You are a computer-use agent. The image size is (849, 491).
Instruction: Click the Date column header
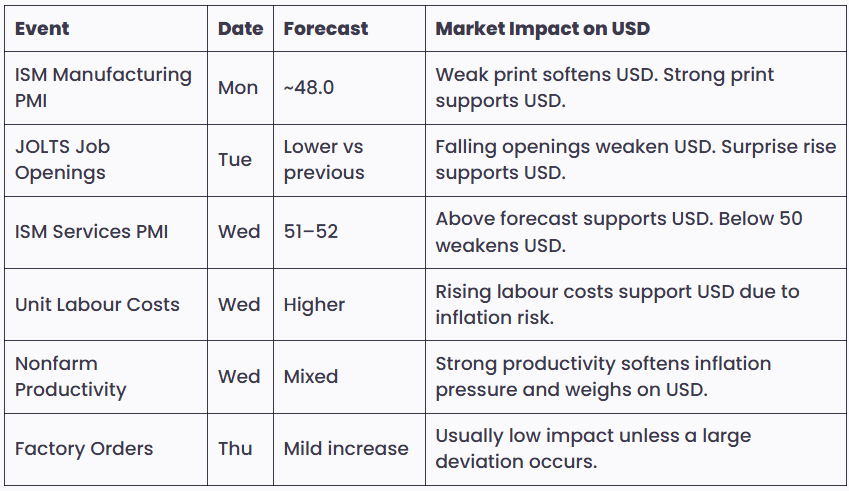click(240, 28)
